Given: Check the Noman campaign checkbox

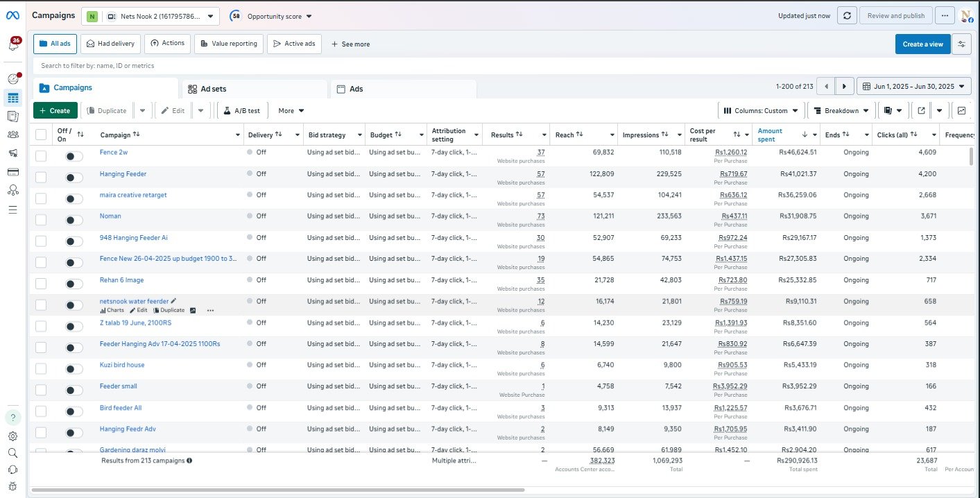Looking at the screenshot, I should pyautogui.click(x=41, y=220).
